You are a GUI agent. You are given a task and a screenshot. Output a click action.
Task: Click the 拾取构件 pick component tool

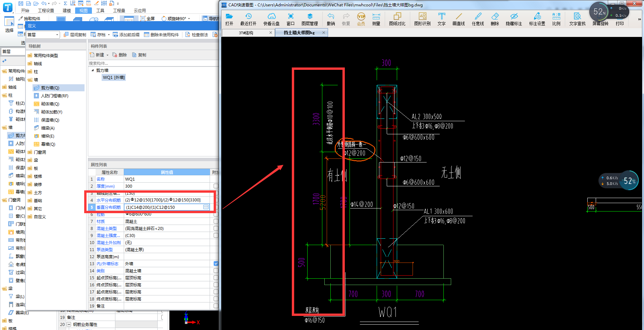click(x=30, y=18)
